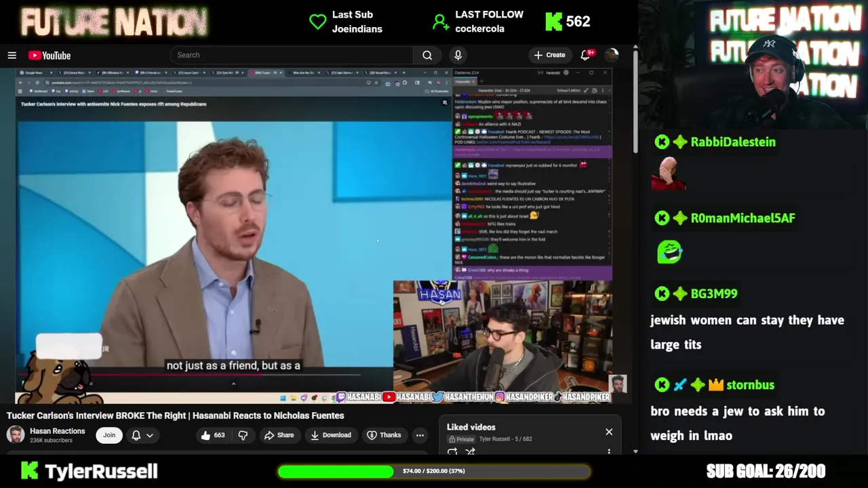The width and height of the screenshot is (868, 488).
Task: Click the Last Follow person icon
Action: point(441,22)
